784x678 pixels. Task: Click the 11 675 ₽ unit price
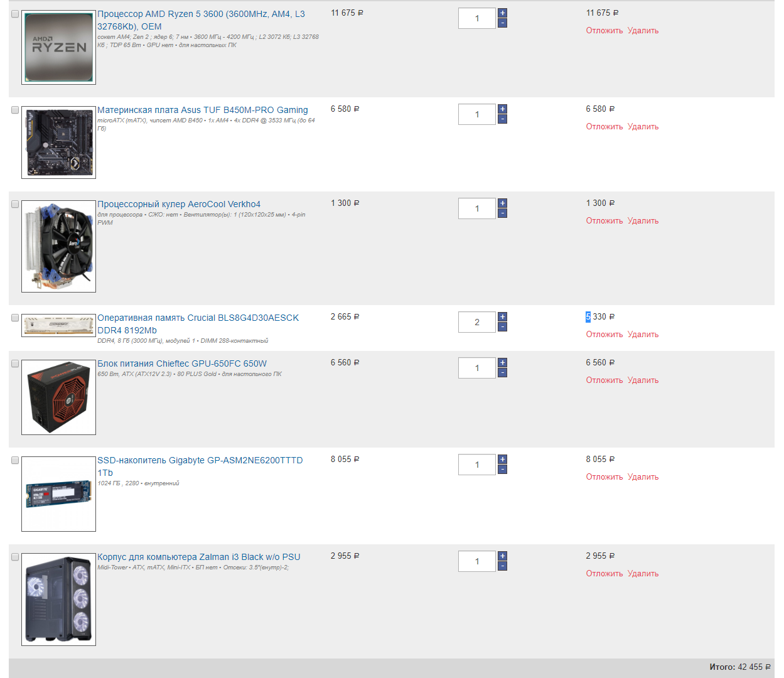pyautogui.click(x=347, y=13)
